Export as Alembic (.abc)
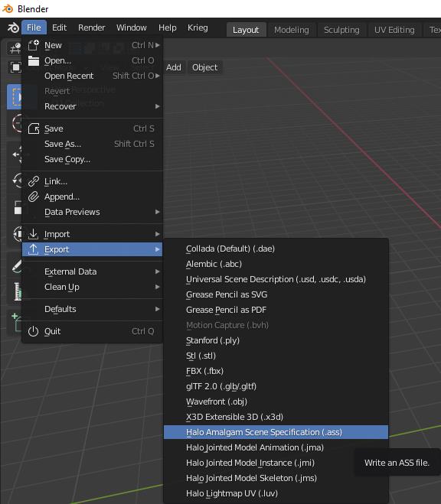 pos(276,264)
